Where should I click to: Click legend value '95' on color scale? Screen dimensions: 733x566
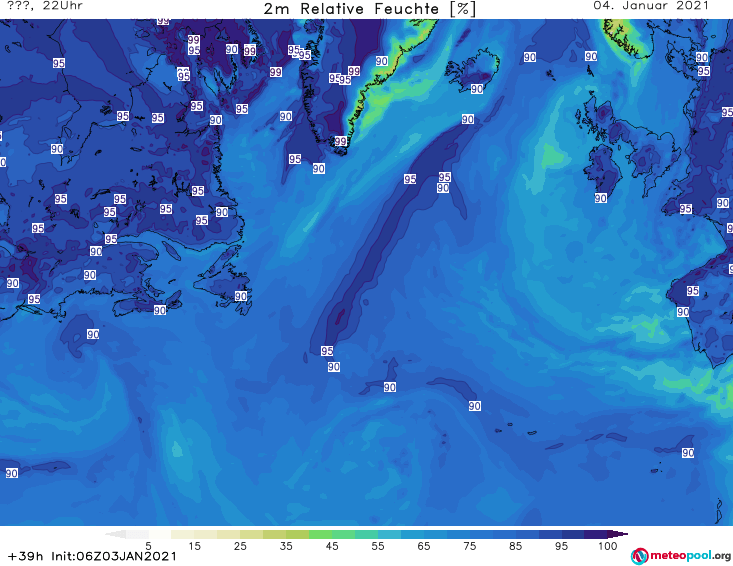click(x=561, y=546)
